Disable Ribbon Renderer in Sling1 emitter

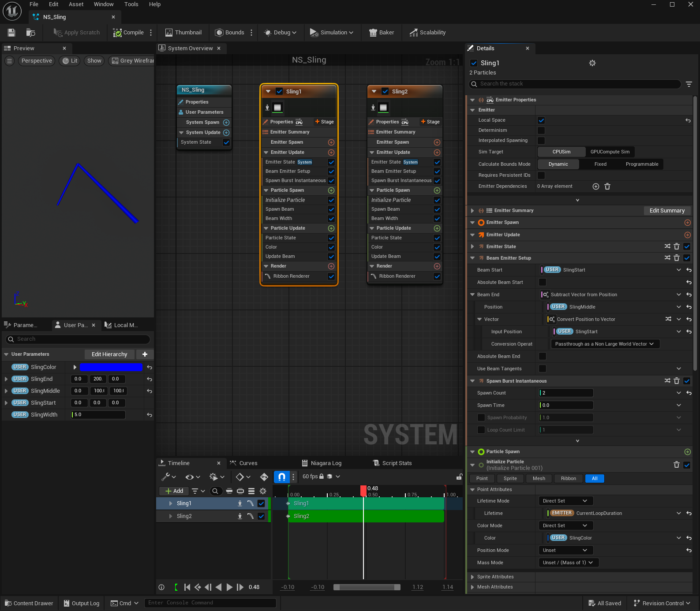pyautogui.click(x=331, y=276)
